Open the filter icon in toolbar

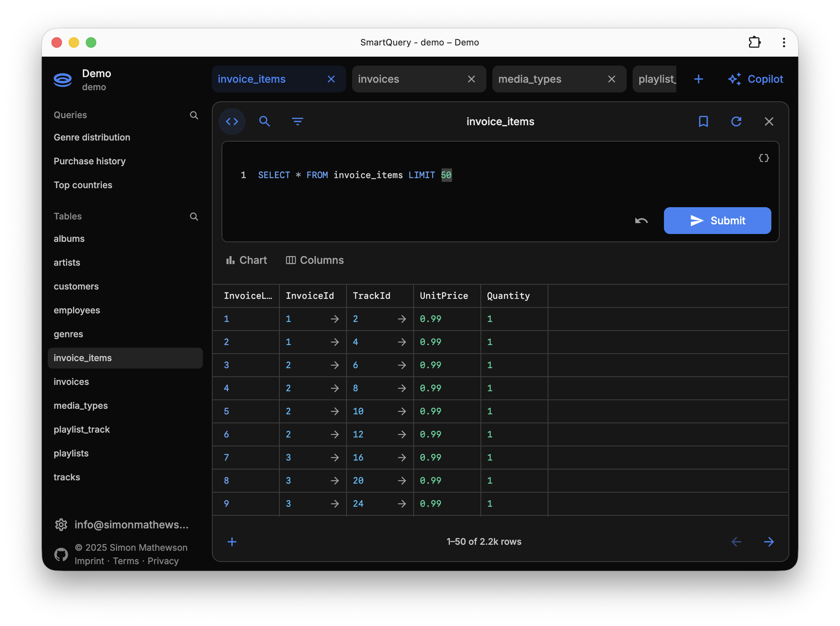[x=297, y=121]
